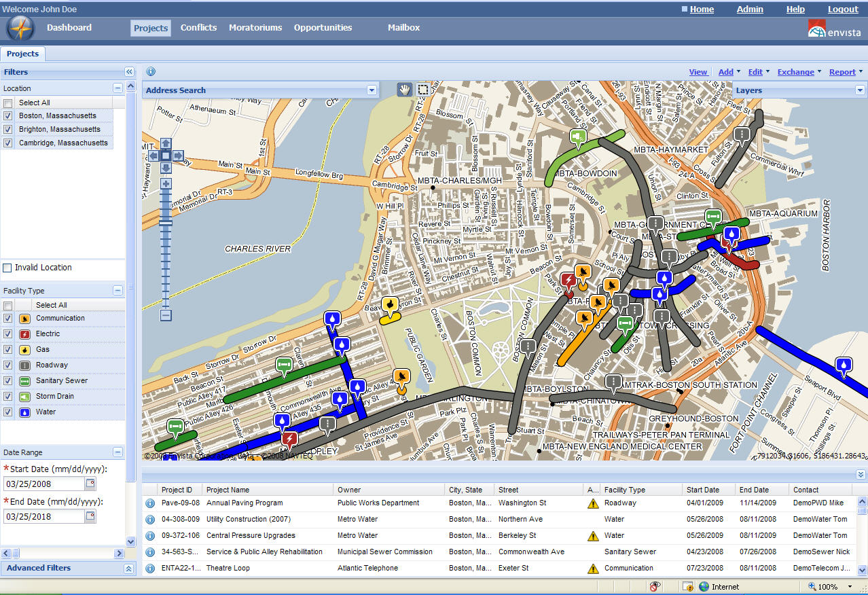Image resolution: width=868 pixels, height=595 pixels.
Task: Select the Projects tab
Action: tap(22, 54)
